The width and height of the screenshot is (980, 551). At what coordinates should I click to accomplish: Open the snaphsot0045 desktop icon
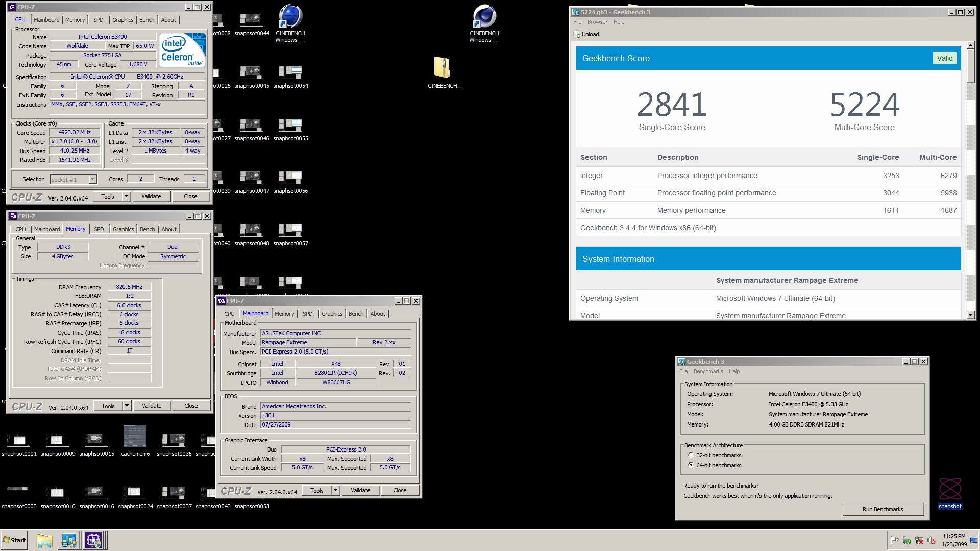[252, 76]
